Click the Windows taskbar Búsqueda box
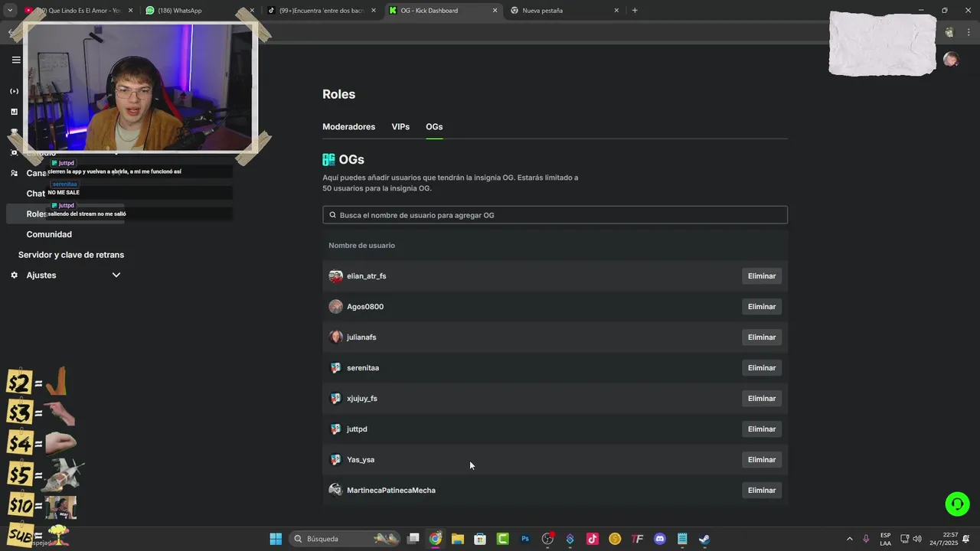Screen dimensions: 980x551 click(x=345, y=539)
